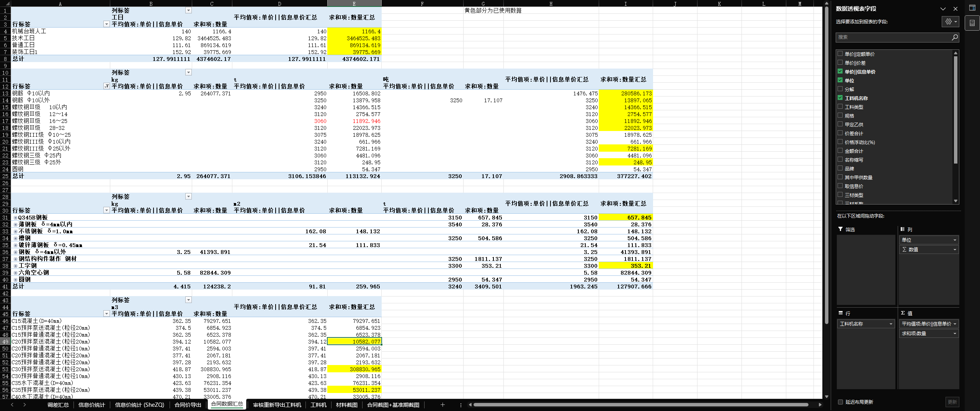Close the PivotTable fields pane
Screen dimensions: 980x411
(955, 9)
